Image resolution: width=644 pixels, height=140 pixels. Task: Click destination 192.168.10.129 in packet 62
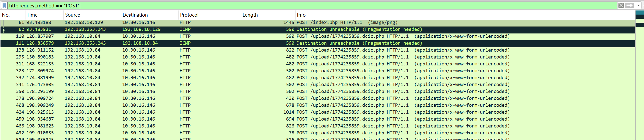(x=141, y=29)
